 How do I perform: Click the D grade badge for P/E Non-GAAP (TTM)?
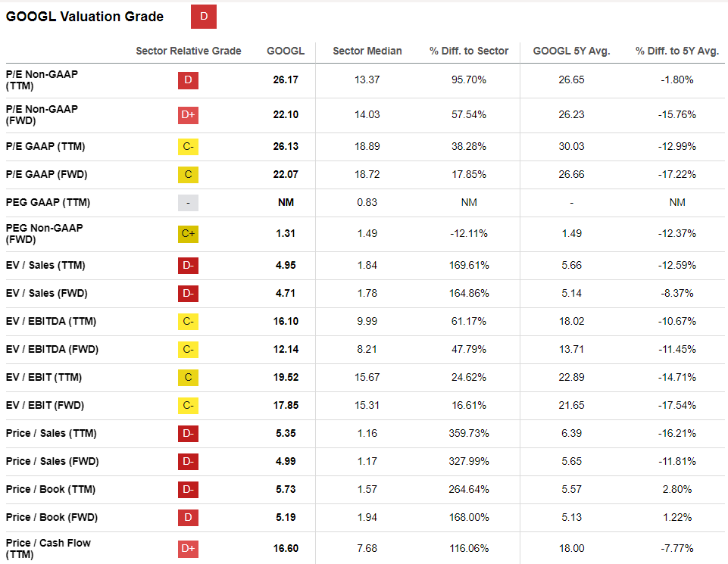189,80
